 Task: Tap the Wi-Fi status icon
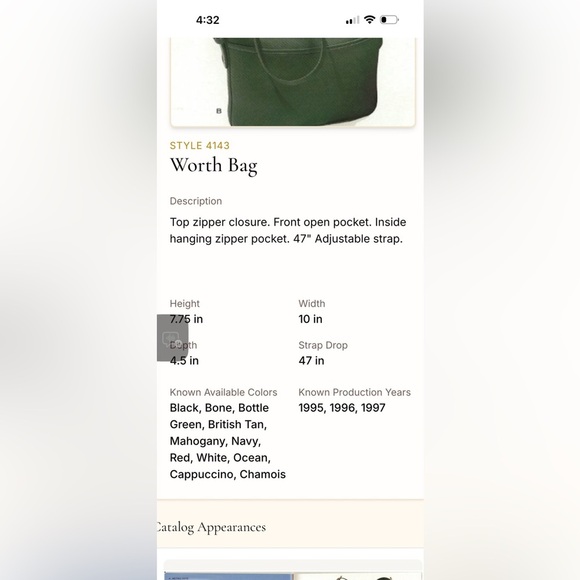point(369,20)
